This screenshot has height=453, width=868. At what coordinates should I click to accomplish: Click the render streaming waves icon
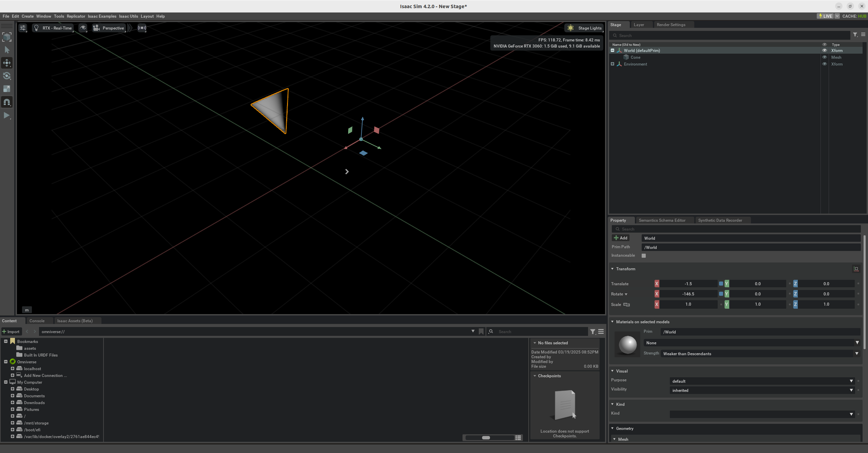pyautogui.click(x=142, y=28)
